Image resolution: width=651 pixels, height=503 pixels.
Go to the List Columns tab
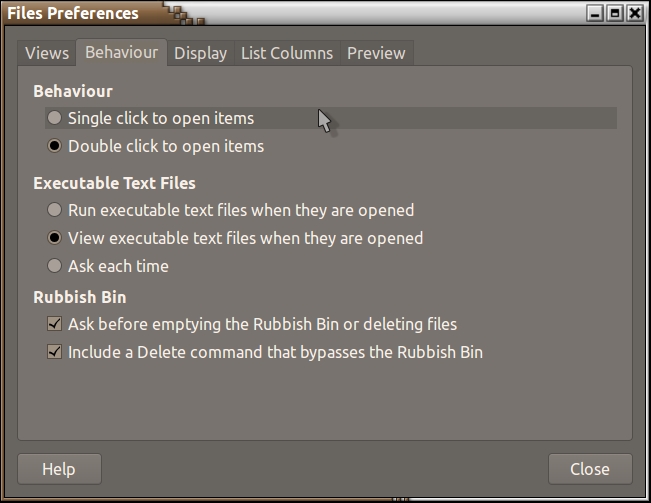[286, 53]
